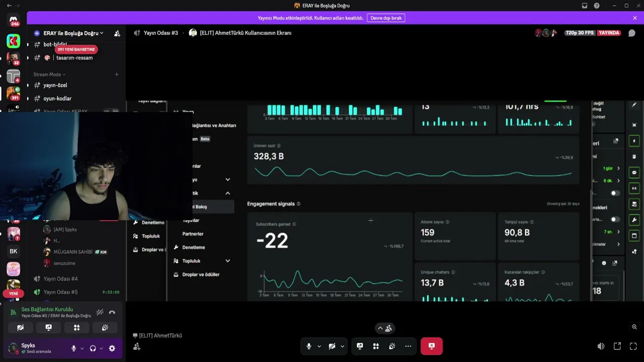Open soundboard from the call control bar
Screen dimensions: 644x362
pos(392,346)
